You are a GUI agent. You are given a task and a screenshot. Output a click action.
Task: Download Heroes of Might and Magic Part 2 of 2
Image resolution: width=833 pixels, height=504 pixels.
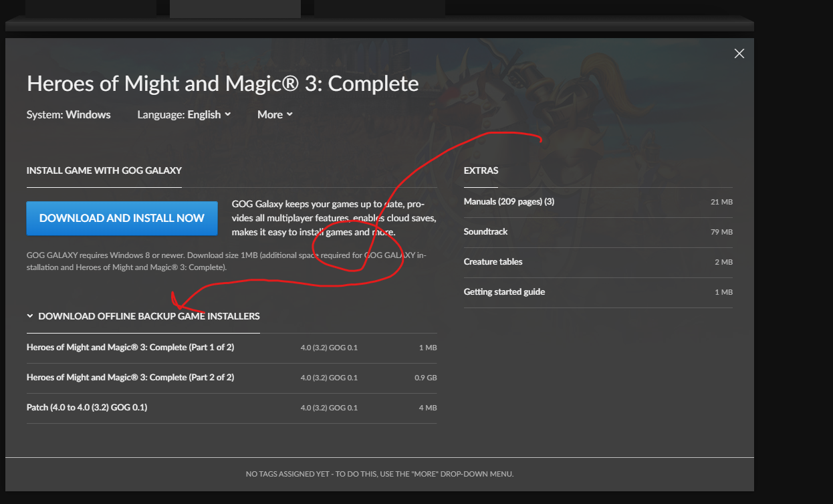point(231,378)
